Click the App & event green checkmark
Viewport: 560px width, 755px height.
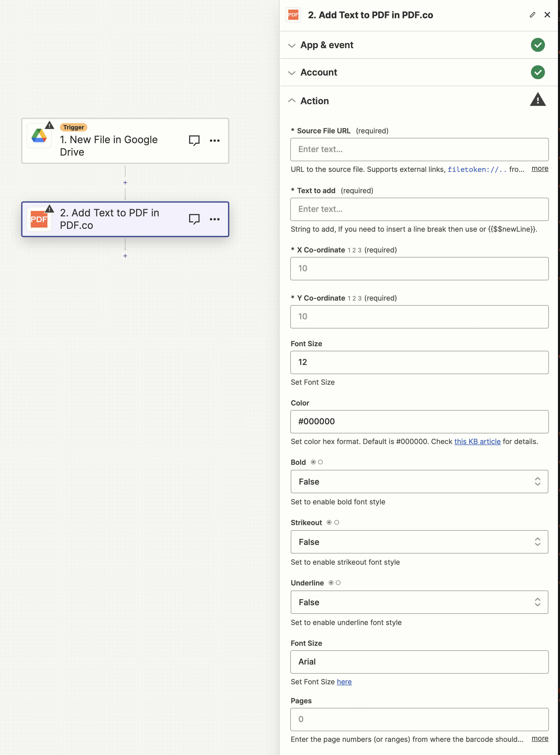(x=538, y=45)
